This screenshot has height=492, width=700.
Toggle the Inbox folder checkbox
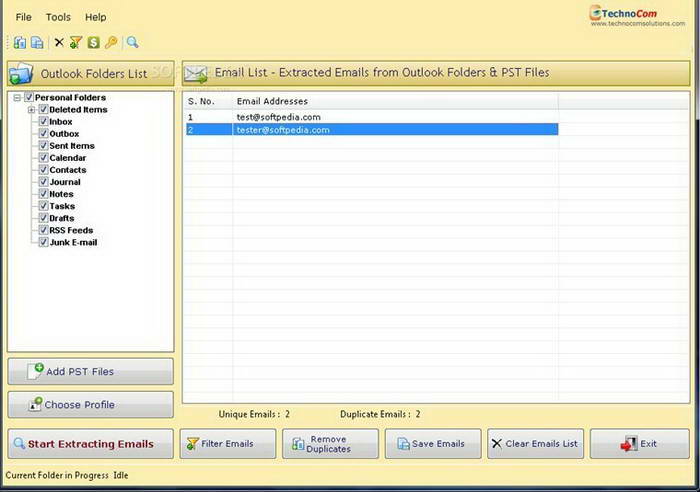click(x=43, y=121)
